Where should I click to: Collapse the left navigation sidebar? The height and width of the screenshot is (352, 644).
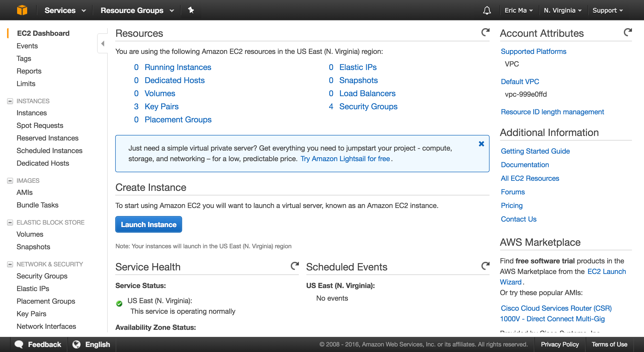coord(102,44)
